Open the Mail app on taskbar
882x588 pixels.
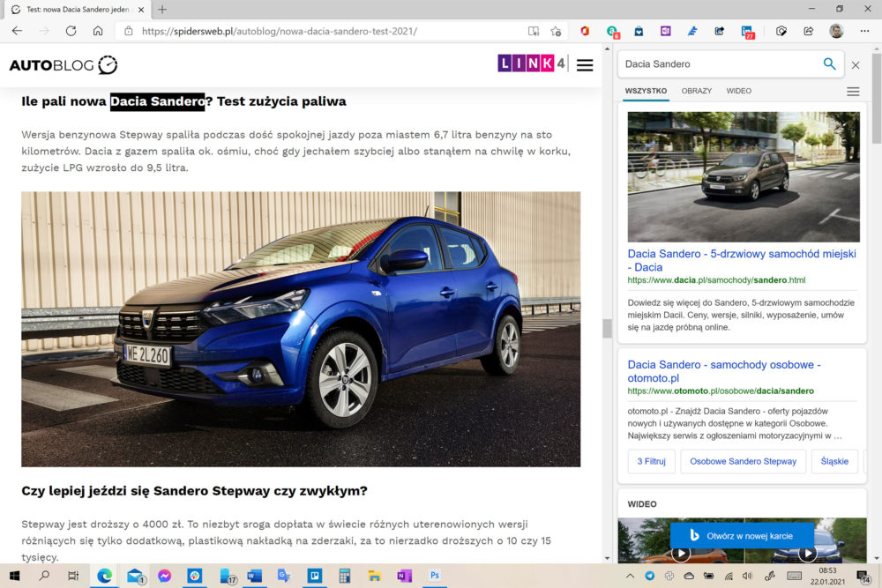pyautogui.click(x=135, y=576)
